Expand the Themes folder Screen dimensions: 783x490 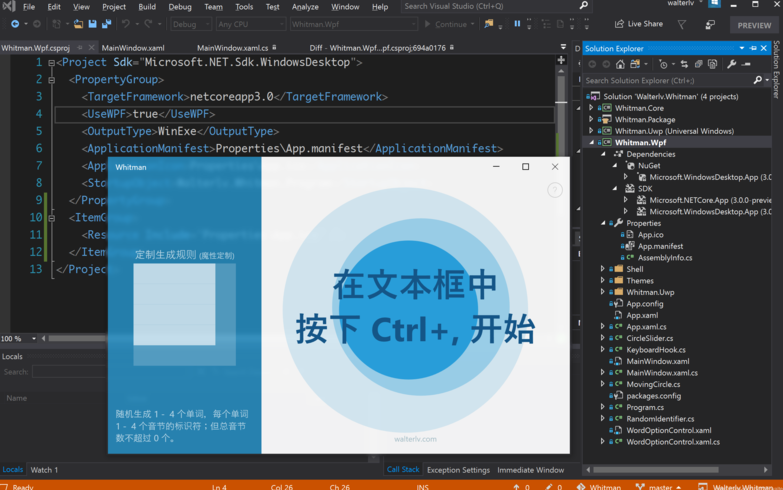[603, 280]
